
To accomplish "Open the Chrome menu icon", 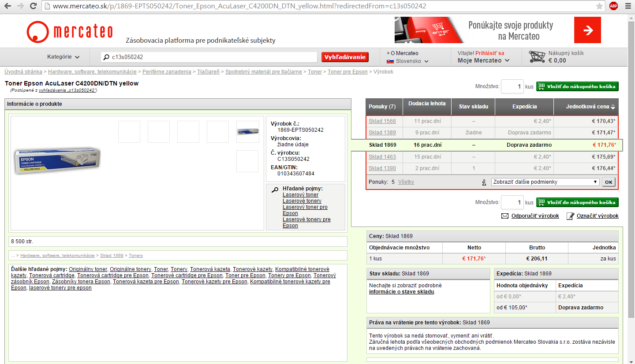I will pos(628,6).
